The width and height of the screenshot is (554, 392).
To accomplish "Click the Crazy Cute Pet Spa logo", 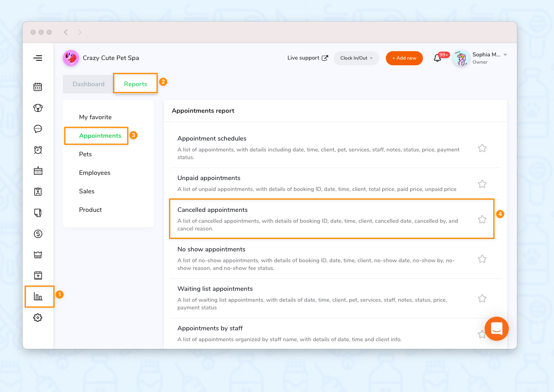I will point(71,58).
